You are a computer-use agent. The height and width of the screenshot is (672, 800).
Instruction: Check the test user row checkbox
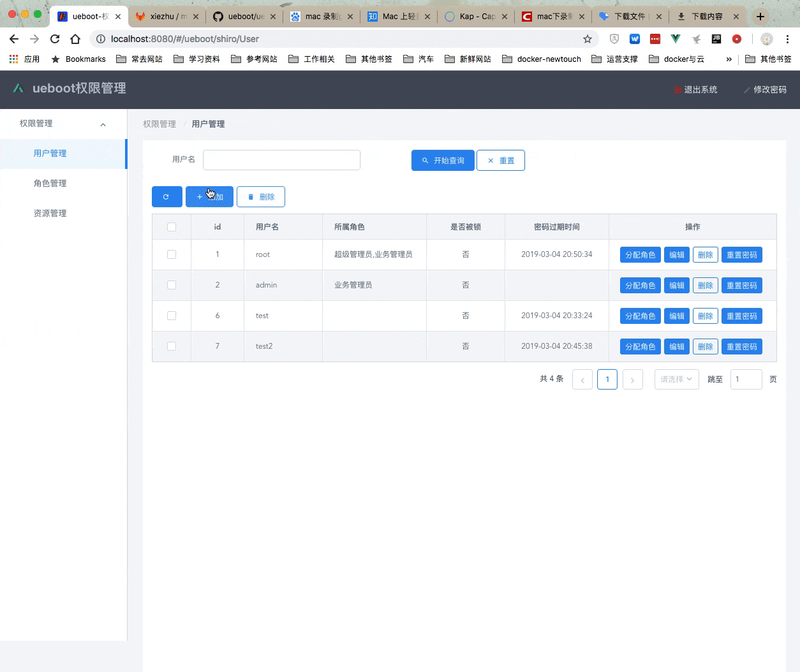tap(172, 316)
